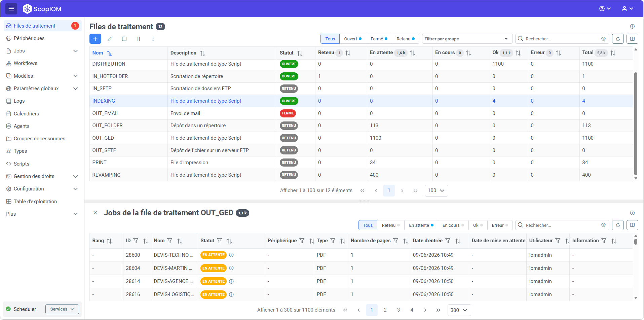Screen dimensions: 644x320
Task: Change jobs page size from 300
Action: coord(459,310)
